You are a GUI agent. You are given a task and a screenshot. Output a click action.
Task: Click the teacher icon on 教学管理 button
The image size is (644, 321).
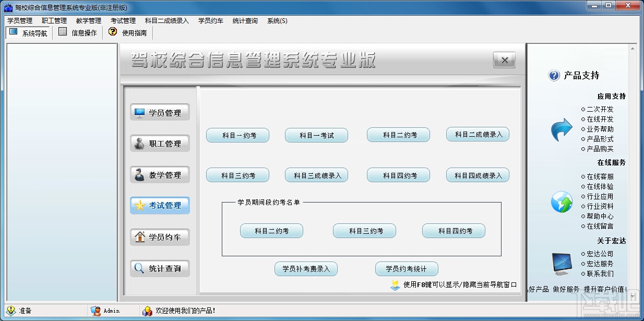(139, 175)
